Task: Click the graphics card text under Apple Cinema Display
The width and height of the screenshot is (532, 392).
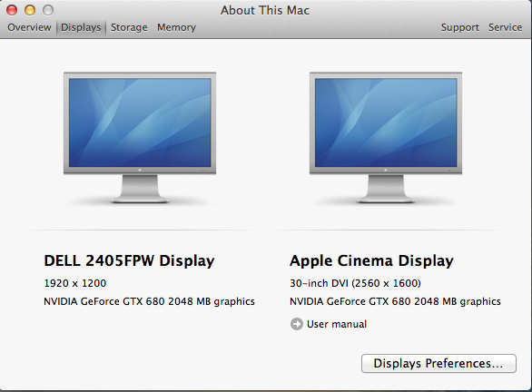Action: pos(395,301)
